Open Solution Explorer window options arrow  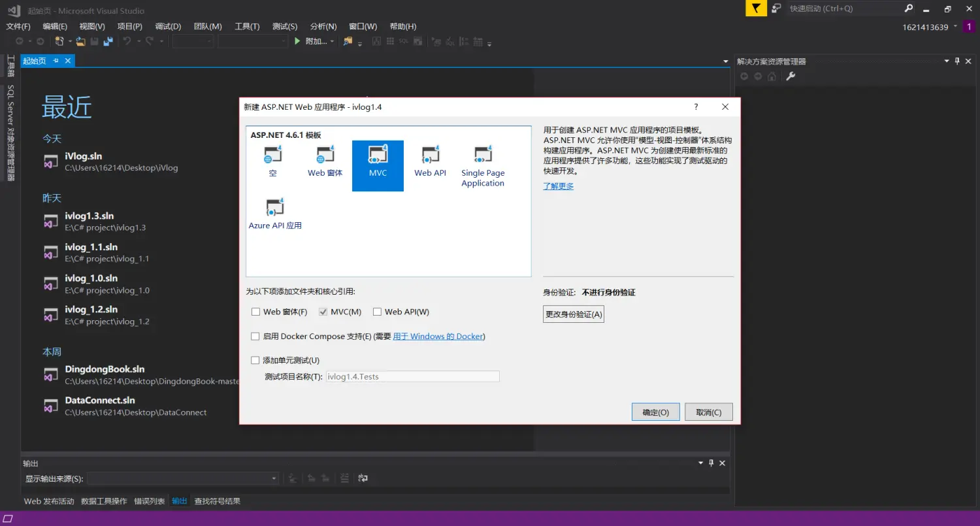(x=947, y=61)
